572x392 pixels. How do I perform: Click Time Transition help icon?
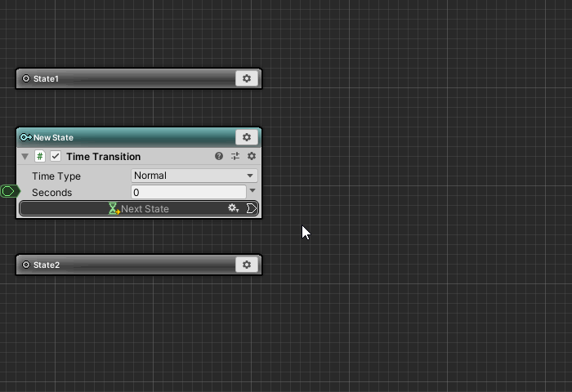coord(219,156)
